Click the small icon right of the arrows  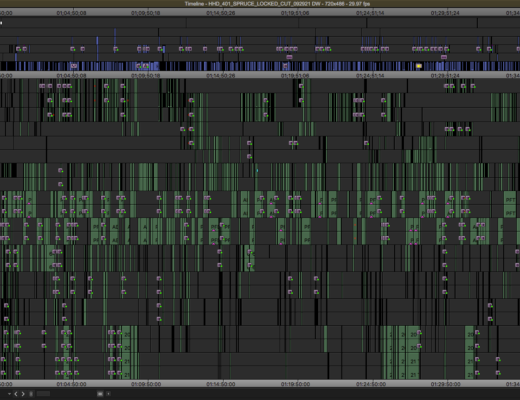point(31,394)
